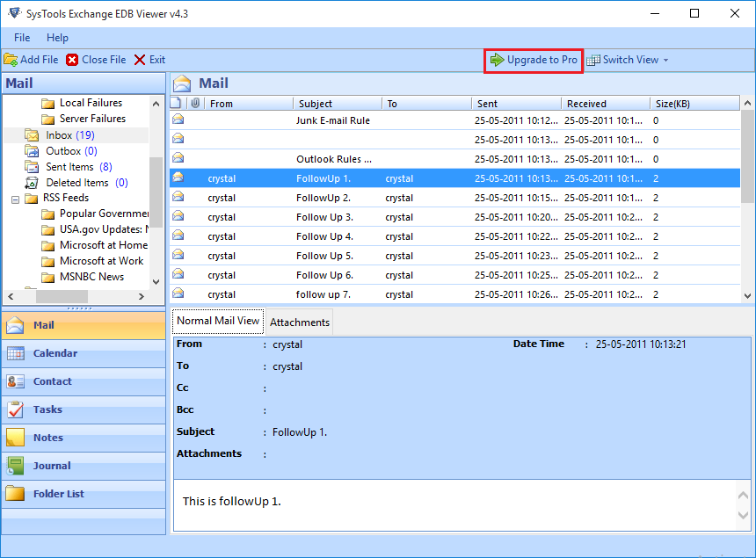Click folder tree scroll left arrow
Image resolution: width=756 pixels, height=558 pixels.
(x=11, y=296)
